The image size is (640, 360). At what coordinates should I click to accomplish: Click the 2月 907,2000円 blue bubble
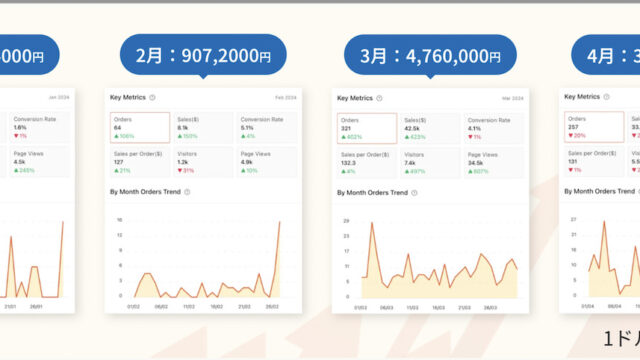click(203, 56)
